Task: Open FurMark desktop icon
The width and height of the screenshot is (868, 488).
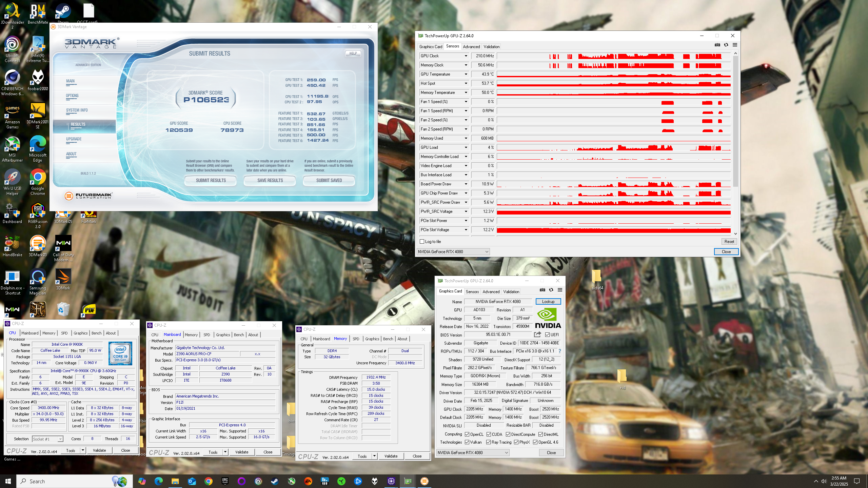Action: tap(88, 217)
